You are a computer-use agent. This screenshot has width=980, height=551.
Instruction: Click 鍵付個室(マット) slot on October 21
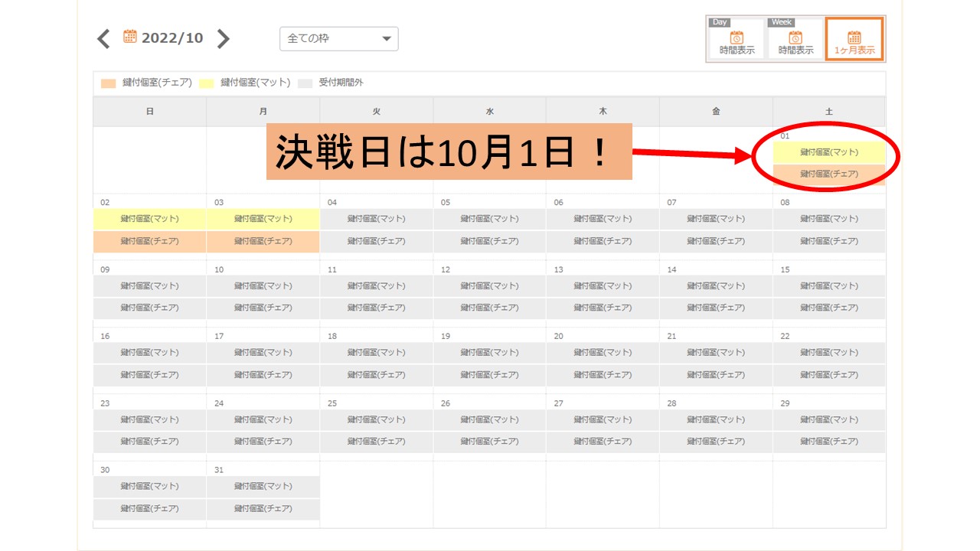tap(717, 353)
